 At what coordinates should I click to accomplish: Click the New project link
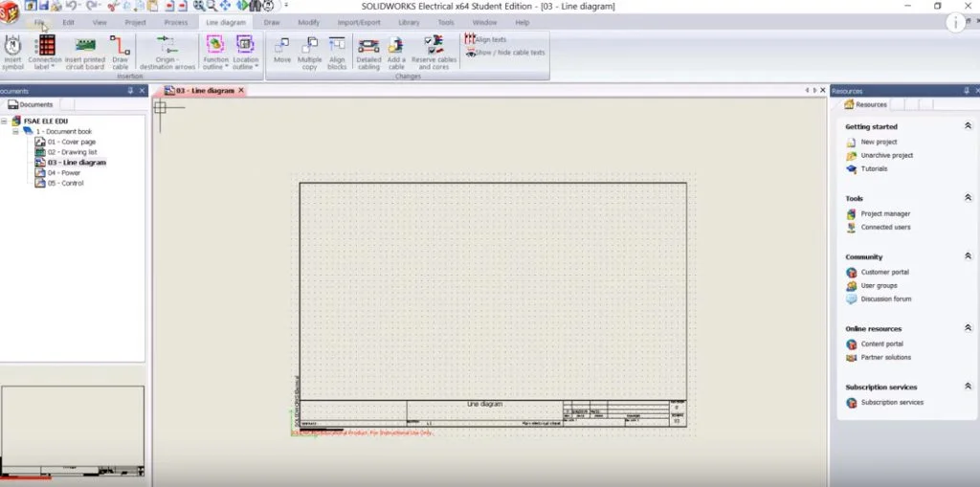[879, 142]
